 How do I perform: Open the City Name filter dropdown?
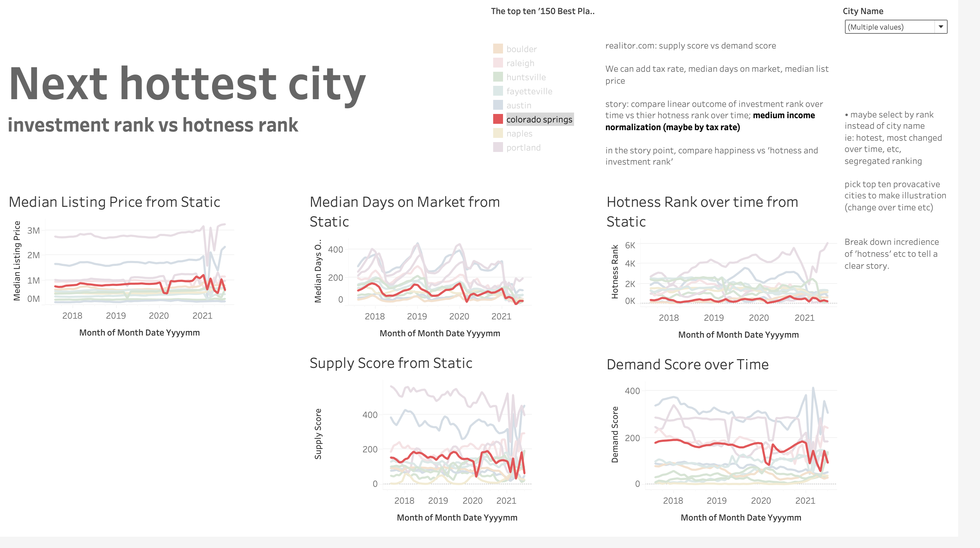(x=896, y=27)
